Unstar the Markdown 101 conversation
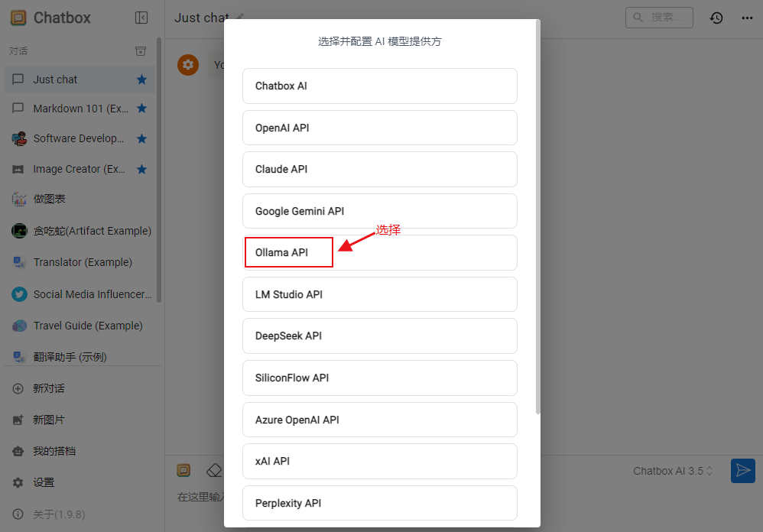This screenshot has width=763, height=532. [141, 108]
